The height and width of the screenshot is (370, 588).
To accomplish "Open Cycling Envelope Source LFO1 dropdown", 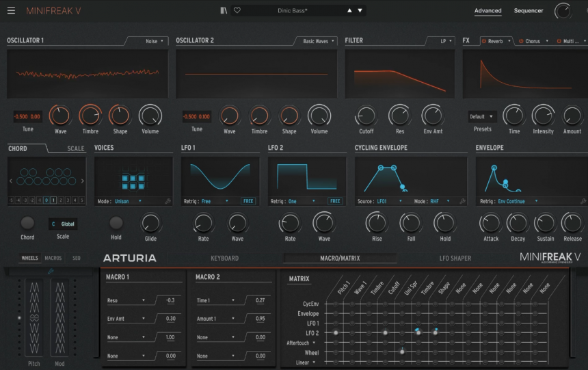I will click(389, 201).
